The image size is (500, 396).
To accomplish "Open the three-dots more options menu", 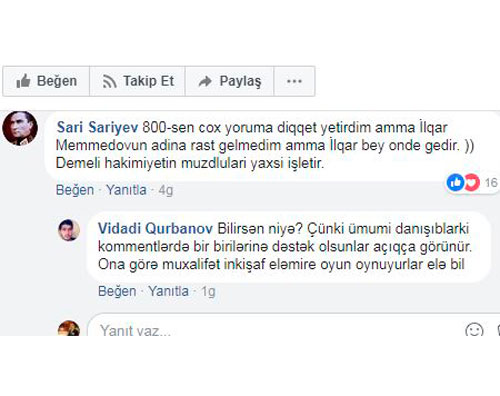I will pyautogui.click(x=294, y=81).
